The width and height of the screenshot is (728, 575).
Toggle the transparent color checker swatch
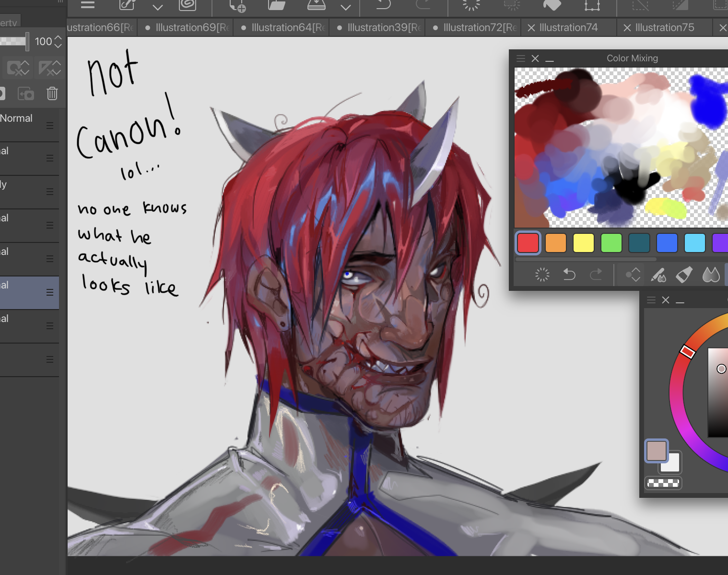(x=663, y=483)
